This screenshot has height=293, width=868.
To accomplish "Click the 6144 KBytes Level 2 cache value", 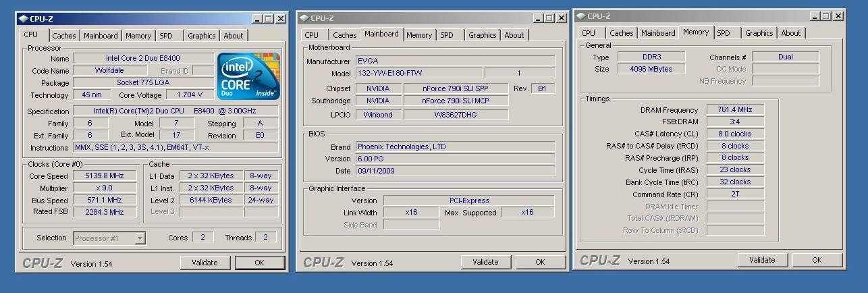I will pyautogui.click(x=211, y=201).
